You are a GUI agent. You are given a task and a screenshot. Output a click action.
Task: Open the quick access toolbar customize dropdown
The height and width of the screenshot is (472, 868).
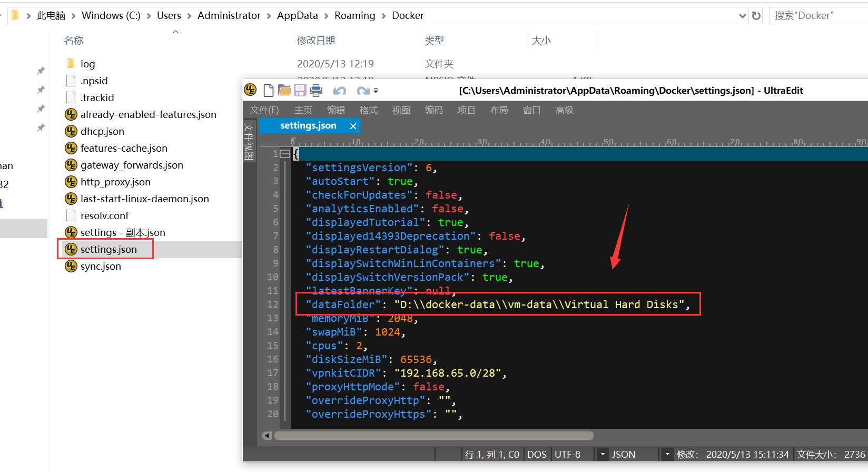point(376,91)
